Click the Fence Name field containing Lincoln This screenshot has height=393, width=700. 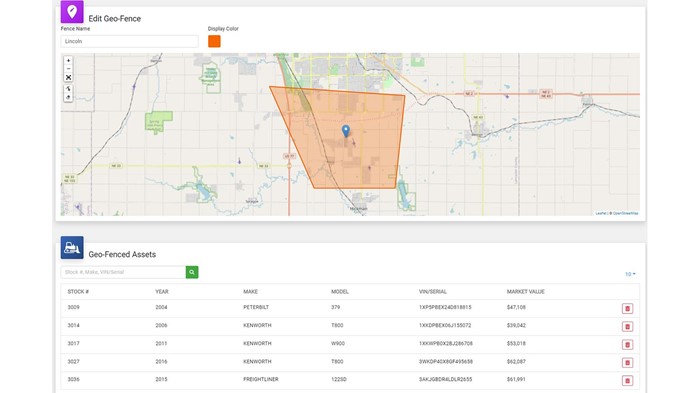coord(129,41)
